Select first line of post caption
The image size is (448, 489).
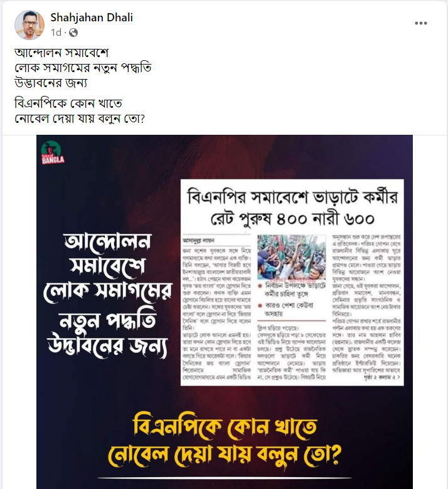tap(61, 53)
